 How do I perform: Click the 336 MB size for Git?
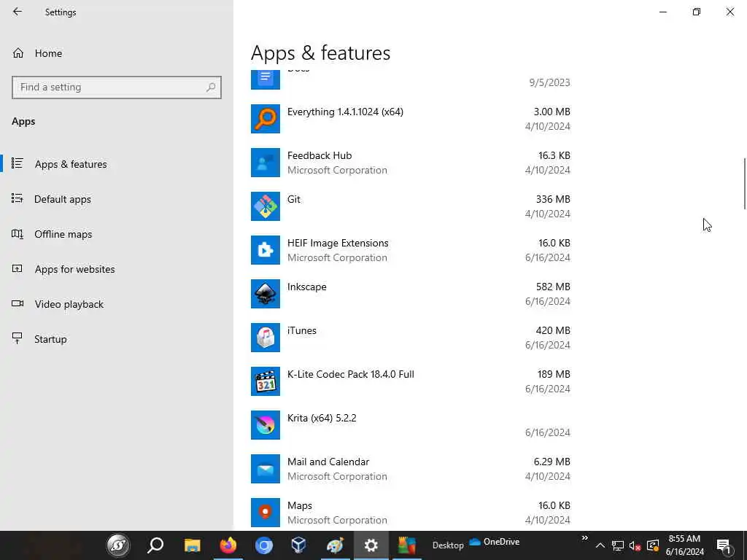coord(553,199)
